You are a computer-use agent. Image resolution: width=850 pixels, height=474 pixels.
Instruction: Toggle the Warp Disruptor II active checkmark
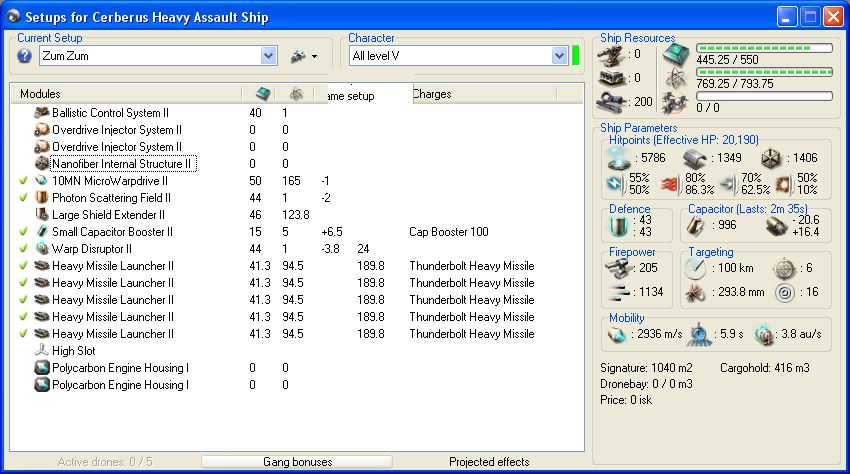click(24, 249)
